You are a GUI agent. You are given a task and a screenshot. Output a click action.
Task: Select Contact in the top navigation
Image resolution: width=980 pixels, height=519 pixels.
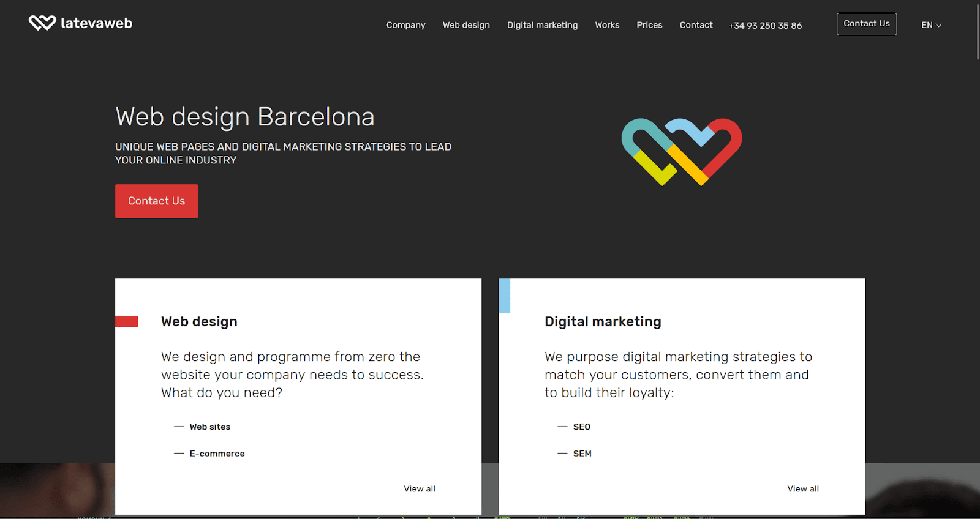pos(696,25)
